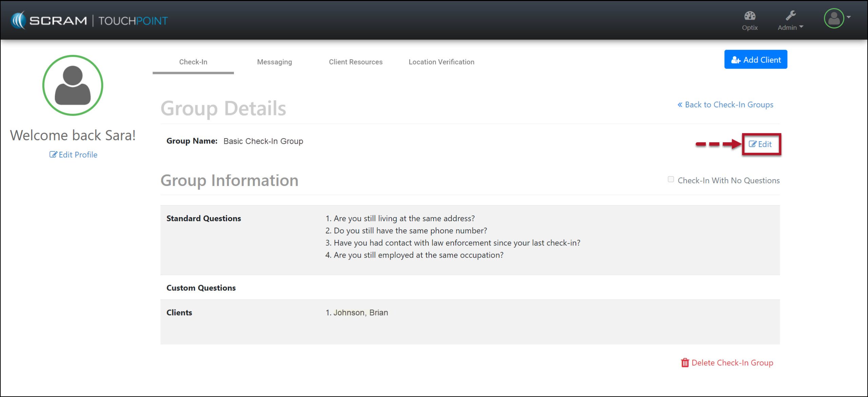Screen dimensions: 868x397
Task: Switch to the Messaging tab
Action: 274,62
